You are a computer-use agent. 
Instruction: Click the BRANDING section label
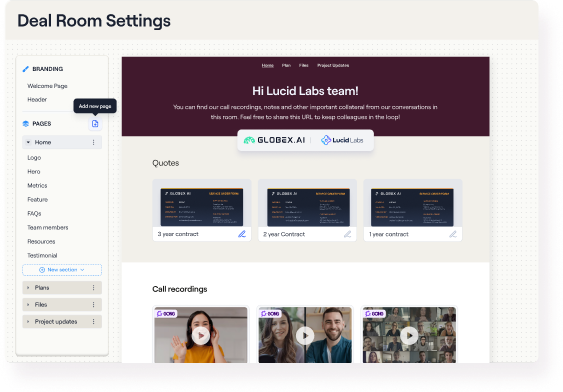(x=48, y=69)
